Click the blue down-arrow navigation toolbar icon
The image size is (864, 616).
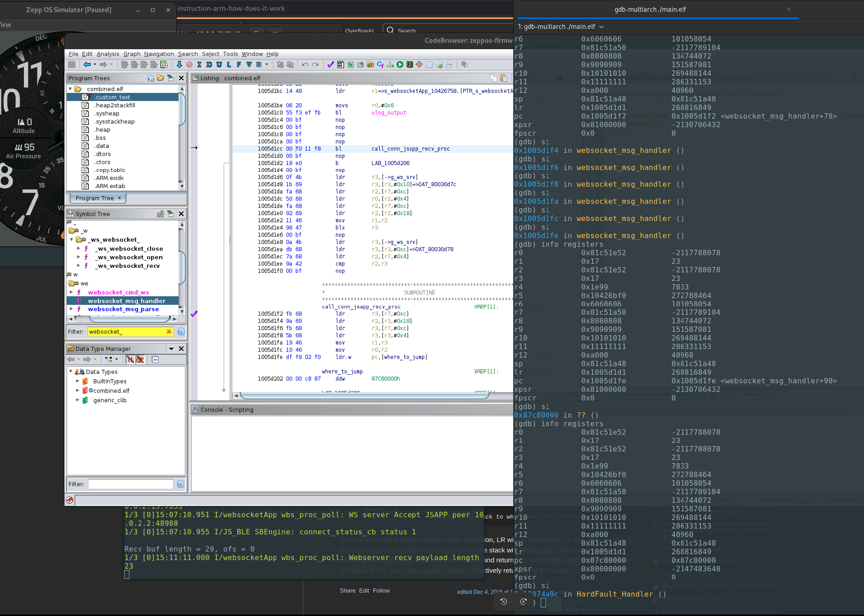click(179, 64)
